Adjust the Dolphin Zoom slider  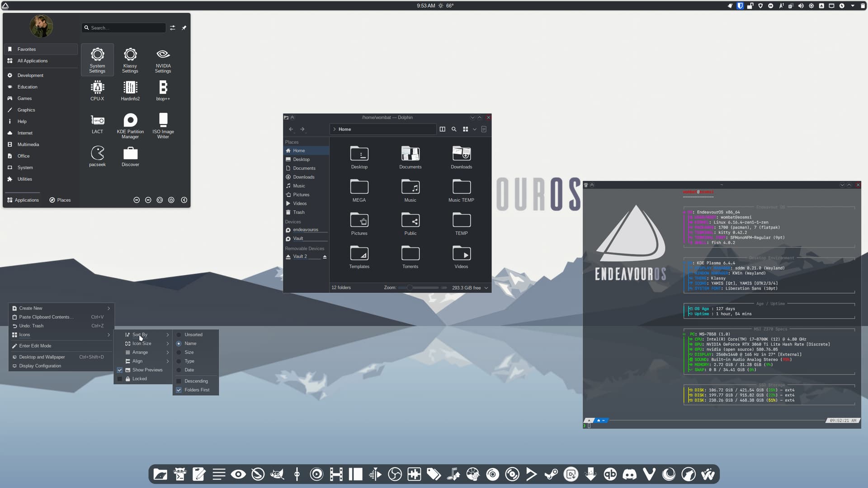410,288
